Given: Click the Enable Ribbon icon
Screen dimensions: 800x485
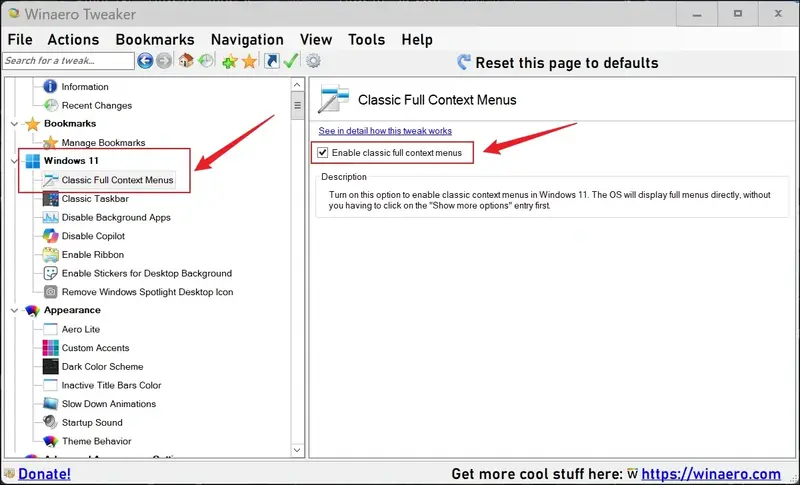Looking at the screenshot, I should click(x=51, y=254).
